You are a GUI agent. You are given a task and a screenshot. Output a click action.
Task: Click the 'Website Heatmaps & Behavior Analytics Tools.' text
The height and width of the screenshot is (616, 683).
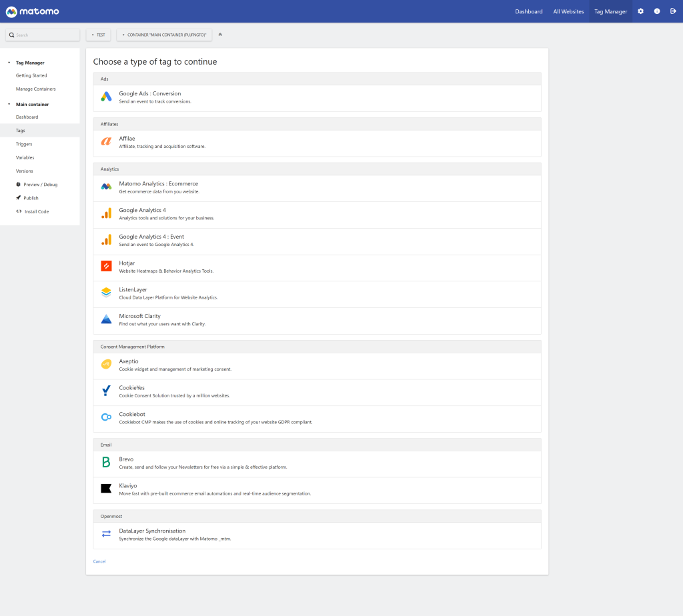(166, 271)
